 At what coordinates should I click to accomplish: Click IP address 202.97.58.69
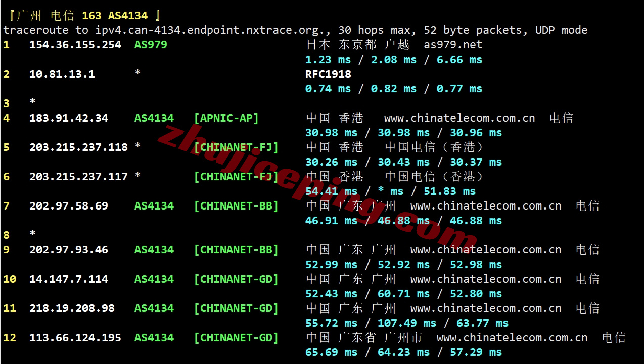click(69, 206)
